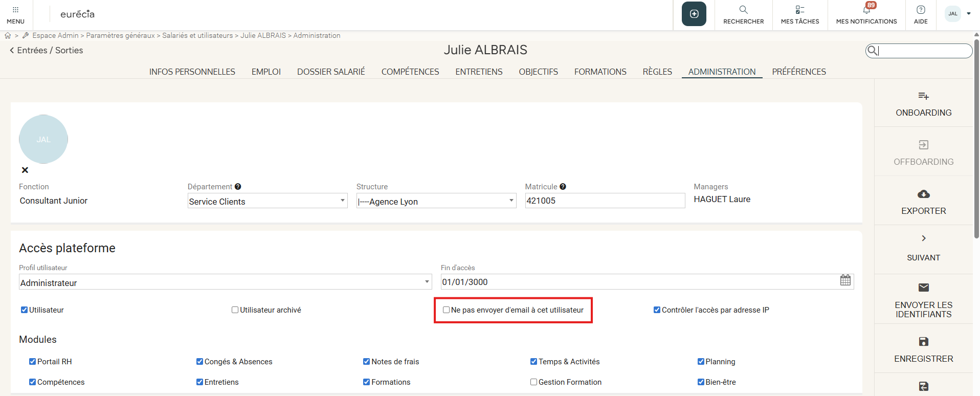Tick the Gestion Formation module checkbox
The height and width of the screenshot is (396, 980).
(533, 382)
